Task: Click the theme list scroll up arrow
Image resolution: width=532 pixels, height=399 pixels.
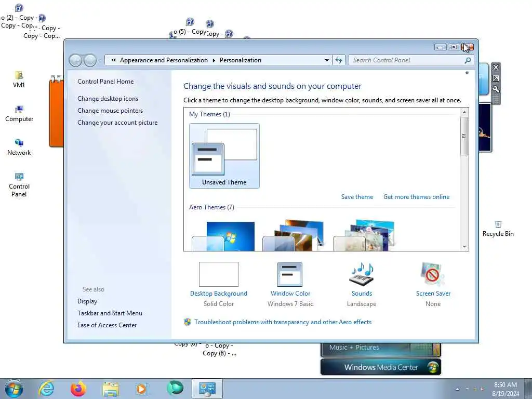Action: (464, 112)
